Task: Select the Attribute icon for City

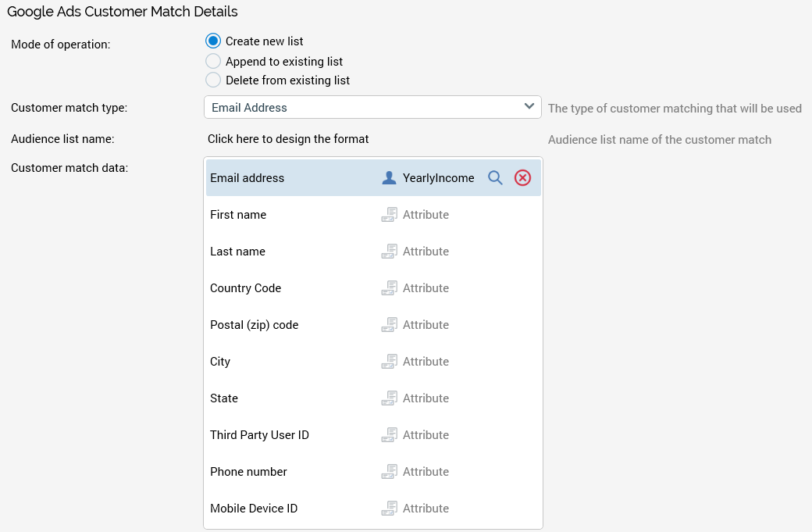Action: [389, 361]
